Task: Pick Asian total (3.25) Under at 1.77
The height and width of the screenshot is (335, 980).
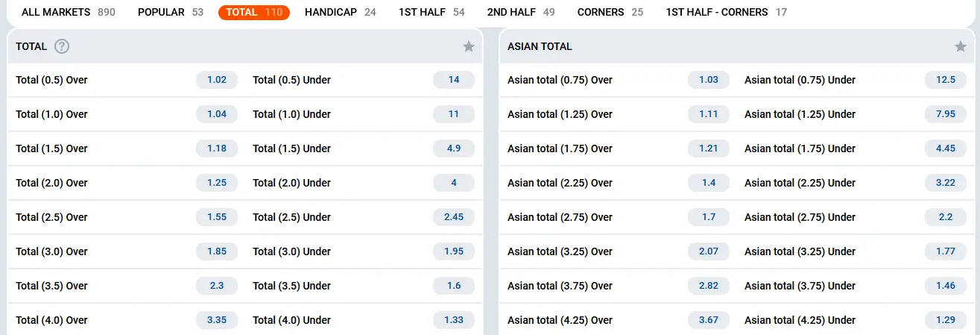Action: (946, 251)
